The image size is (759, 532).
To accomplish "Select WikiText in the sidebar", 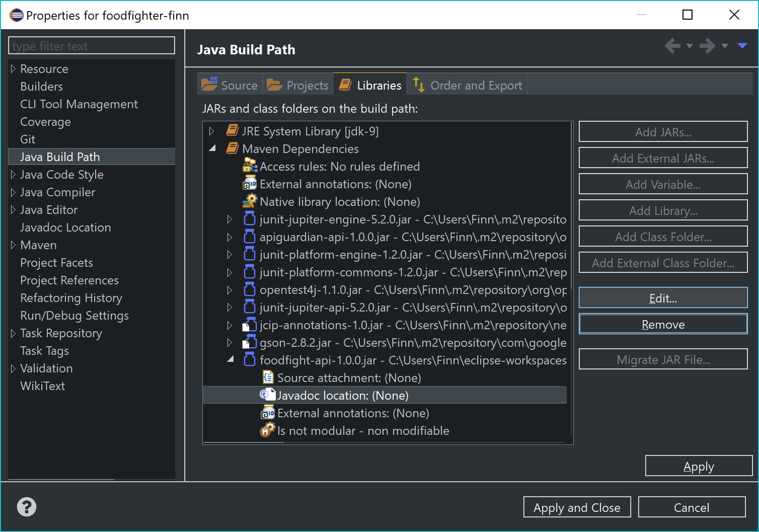I will coord(43,386).
